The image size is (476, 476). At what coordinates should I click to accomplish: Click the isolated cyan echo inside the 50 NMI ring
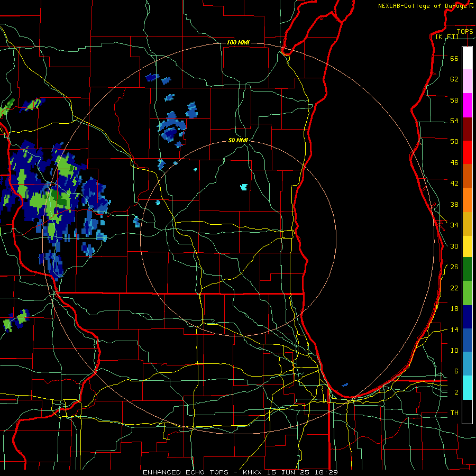tap(244, 187)
